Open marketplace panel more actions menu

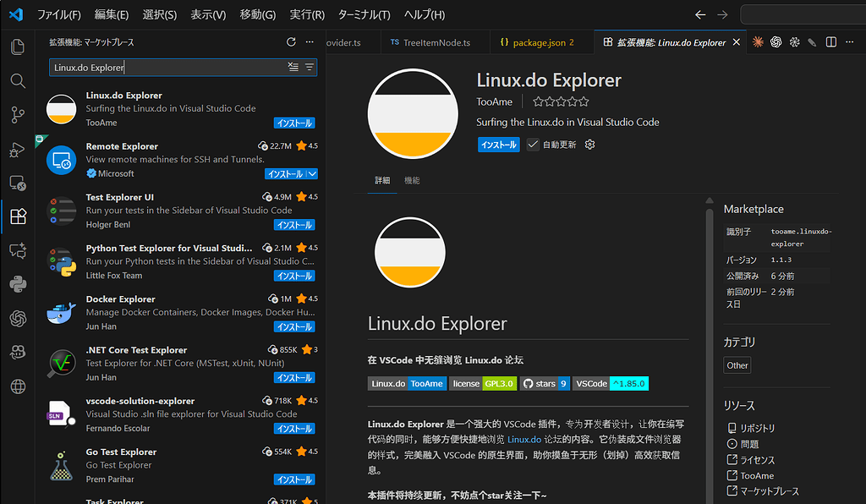310,42
